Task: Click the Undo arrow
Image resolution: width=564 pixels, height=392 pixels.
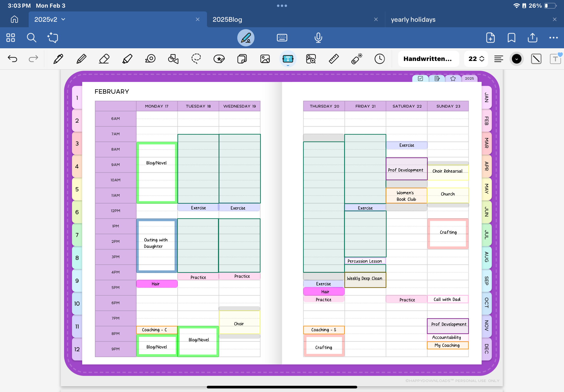Action: (12, 59)
